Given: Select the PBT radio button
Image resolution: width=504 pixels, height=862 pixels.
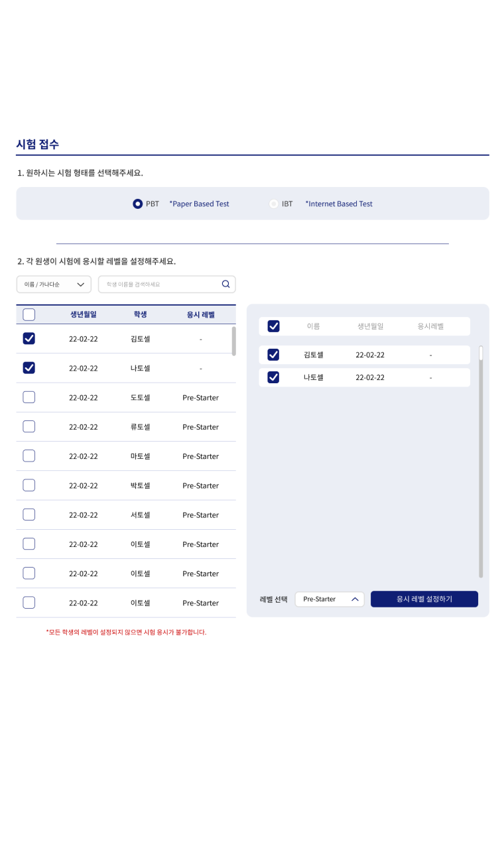Looking at the screenshot, I should click(x=138, y=204).
